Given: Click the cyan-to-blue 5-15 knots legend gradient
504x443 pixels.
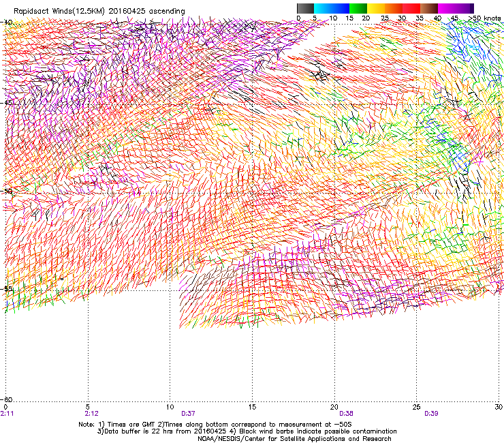Looking at the screenshot, I should click(332, 8).
